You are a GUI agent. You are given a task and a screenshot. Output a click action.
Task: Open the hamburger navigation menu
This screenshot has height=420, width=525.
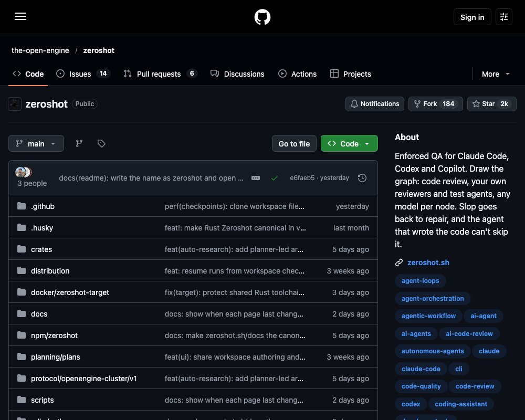tap(20, 16)
